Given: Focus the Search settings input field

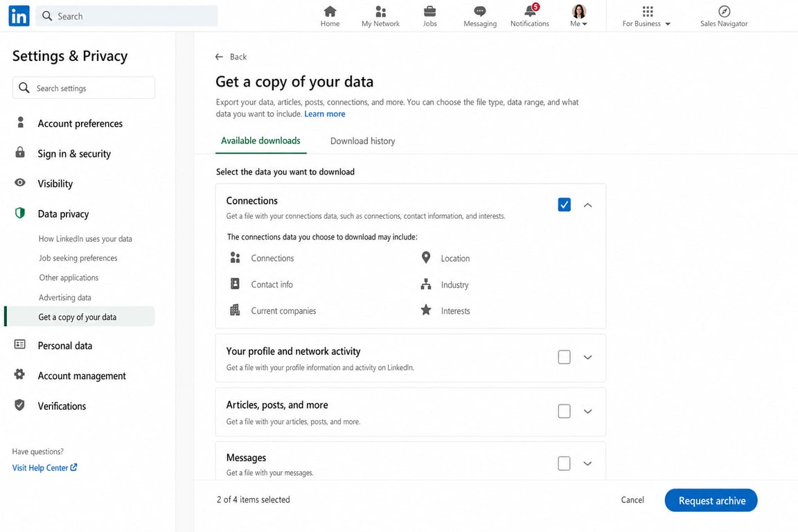Looking at the screenshot, I should coord(83,87).
